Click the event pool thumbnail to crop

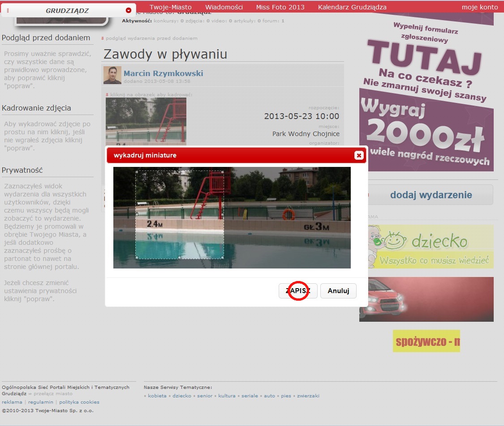(146, 121)
